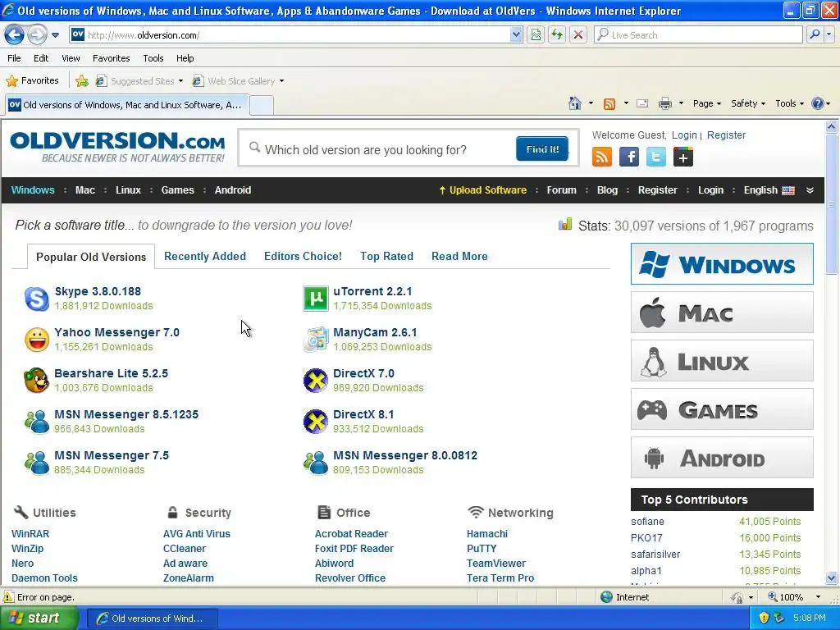
Task: Expand the double-chevron nav expander
Action: (x=810, y=190)
